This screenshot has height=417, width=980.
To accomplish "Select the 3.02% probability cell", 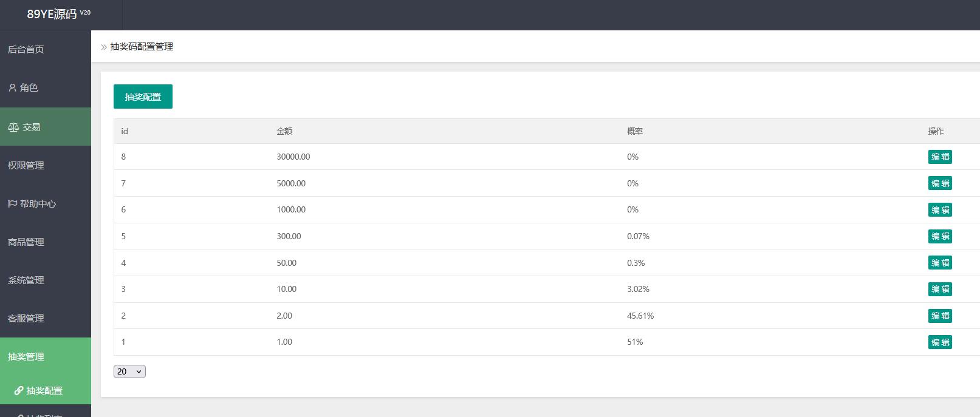I will point(638,289).
